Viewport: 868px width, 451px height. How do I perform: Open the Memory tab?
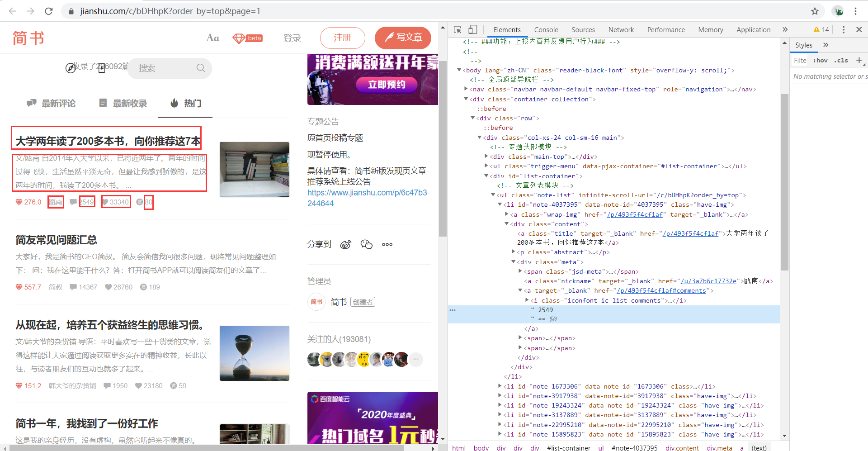coord(711,29)
